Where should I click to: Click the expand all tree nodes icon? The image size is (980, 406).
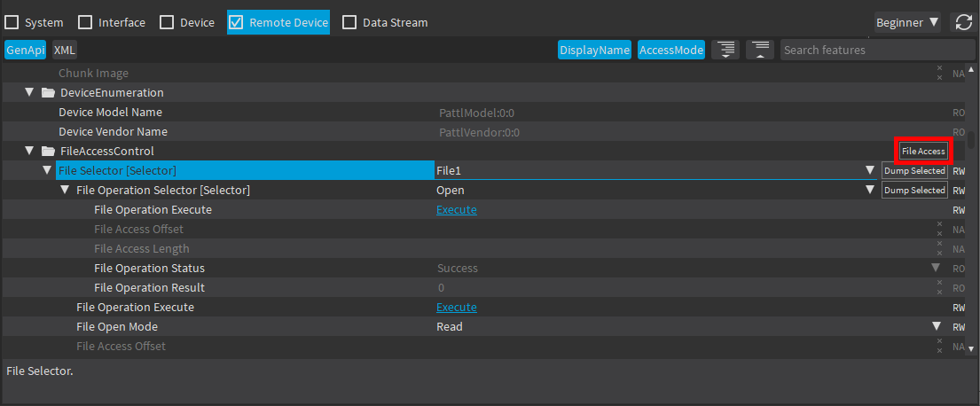point(726,50)
